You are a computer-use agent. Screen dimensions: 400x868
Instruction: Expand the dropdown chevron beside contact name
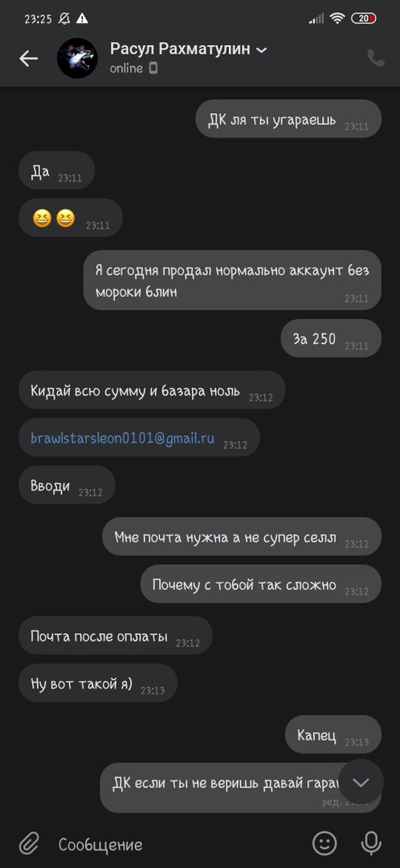click(261, 50)
